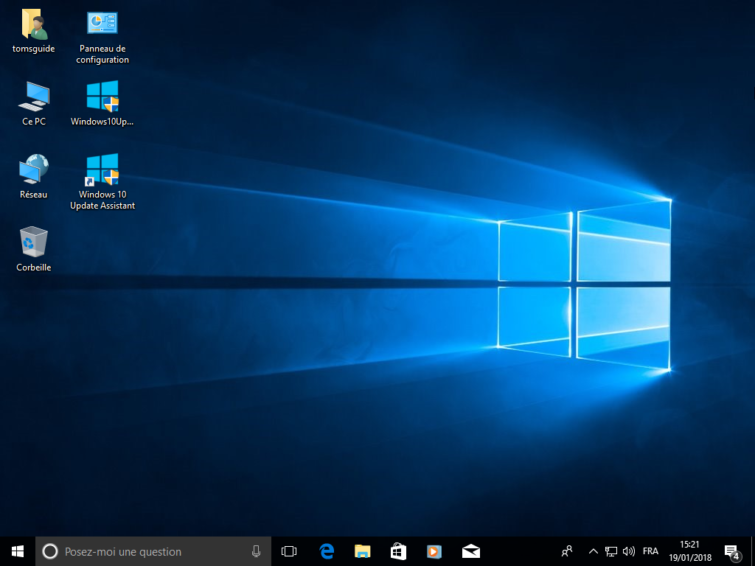The width and height of the screenshot is (755, 566).
Task: Focus the 'Posez-moi une question' search box
Action: pos(153,551)
